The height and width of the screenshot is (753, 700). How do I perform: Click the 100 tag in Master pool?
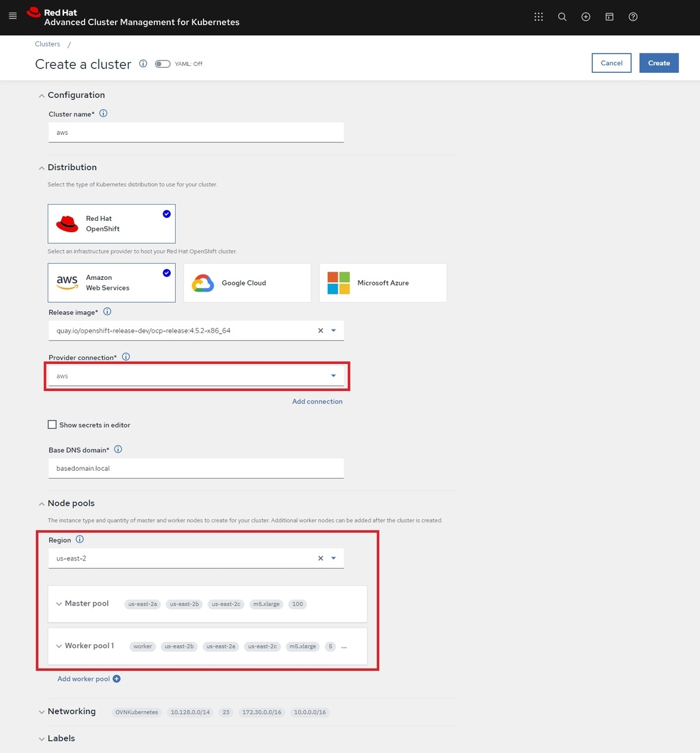tap(298, 604)
